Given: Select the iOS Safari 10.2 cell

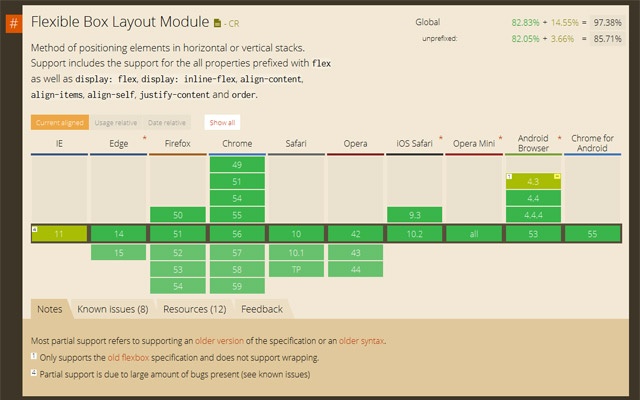Looking at the screenshot, I should (415, 234).
